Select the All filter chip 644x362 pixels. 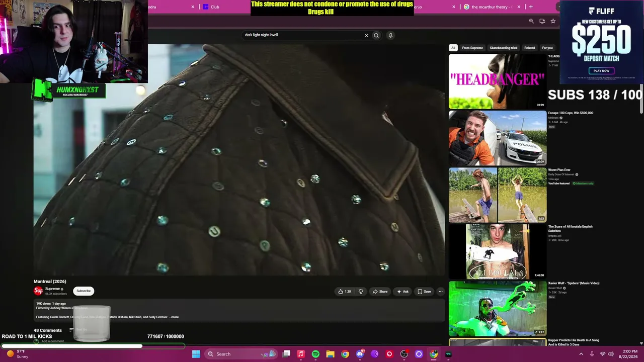[x=453, y=48]
